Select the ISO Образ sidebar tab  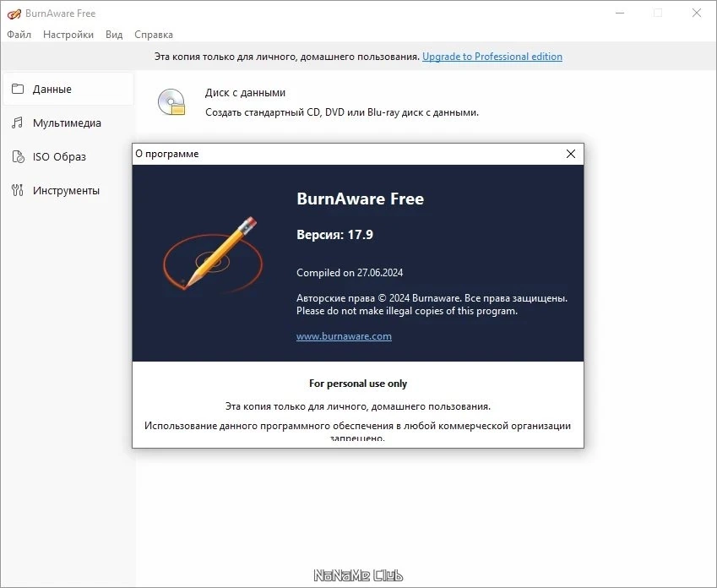(68, 156)
